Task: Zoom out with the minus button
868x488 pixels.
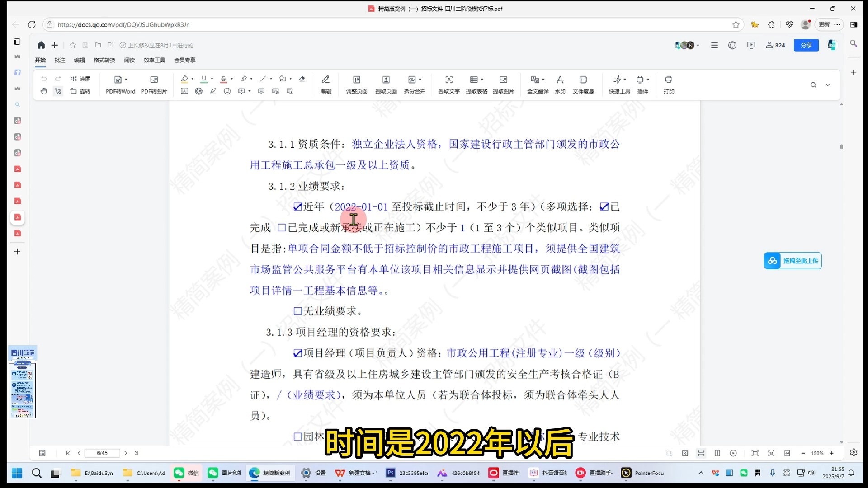Action: click(x=803, y=453)
